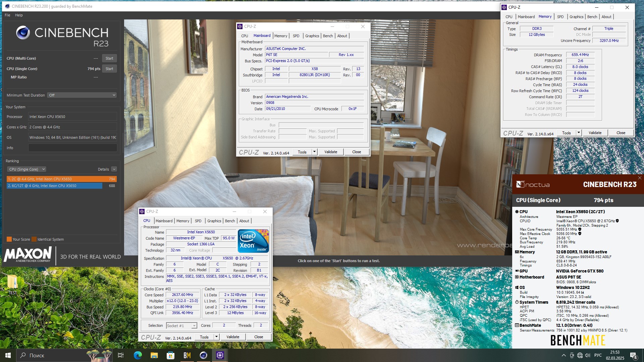Click the РУС language indicator
Screen dimensions: 644x362
click(x=598, y=355)
